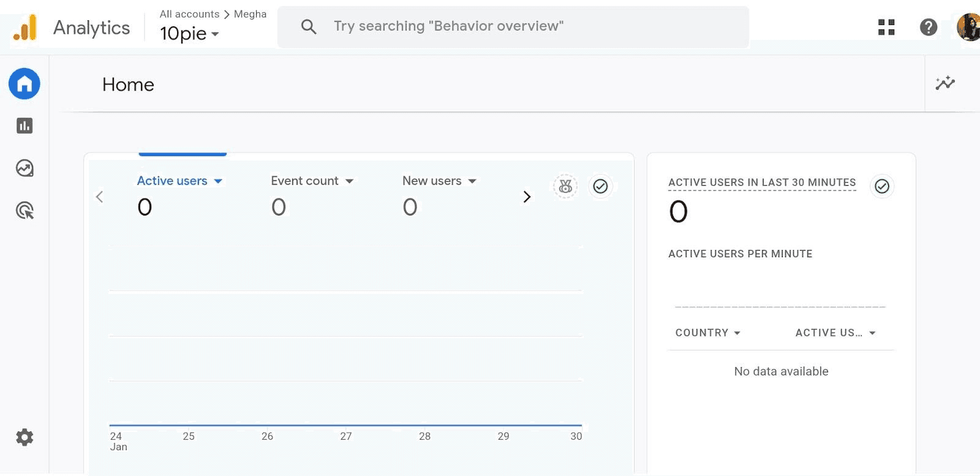Click the Home page heading
The image size is (980, 476).
pos(128,85)
